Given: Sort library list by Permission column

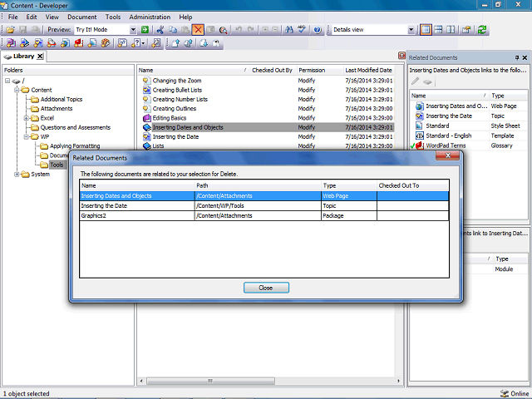Looking at the screenshot, I should click(x=320, y=70).
